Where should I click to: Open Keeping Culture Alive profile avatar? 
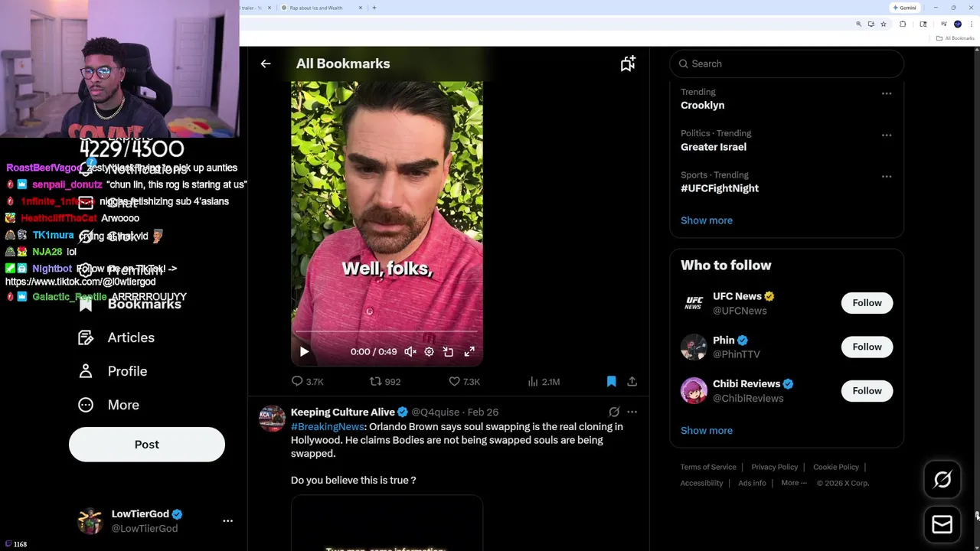[272, 419]
